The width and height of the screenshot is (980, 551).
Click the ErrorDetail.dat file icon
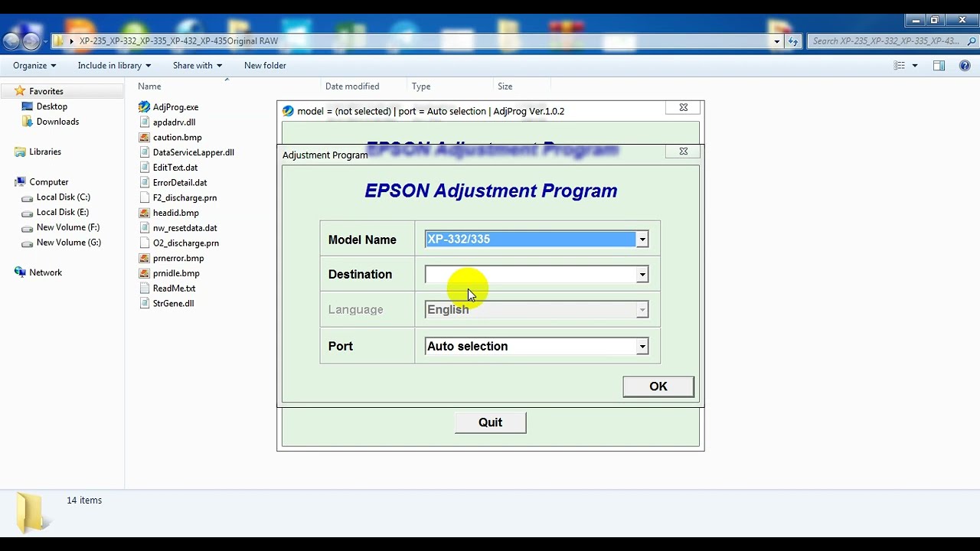point(144,183)
